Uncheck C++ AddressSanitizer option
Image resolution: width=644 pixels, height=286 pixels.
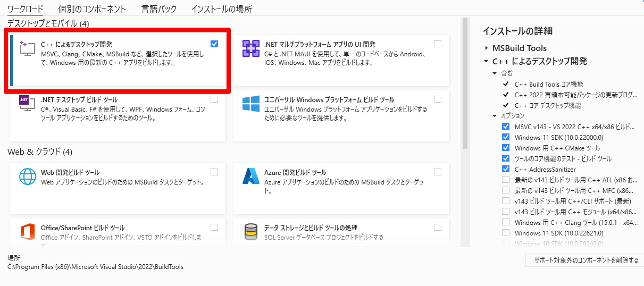coord(506,169)
